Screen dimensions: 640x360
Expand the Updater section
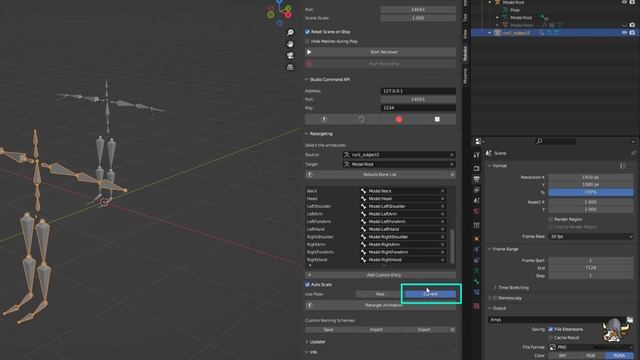[307, 342]
